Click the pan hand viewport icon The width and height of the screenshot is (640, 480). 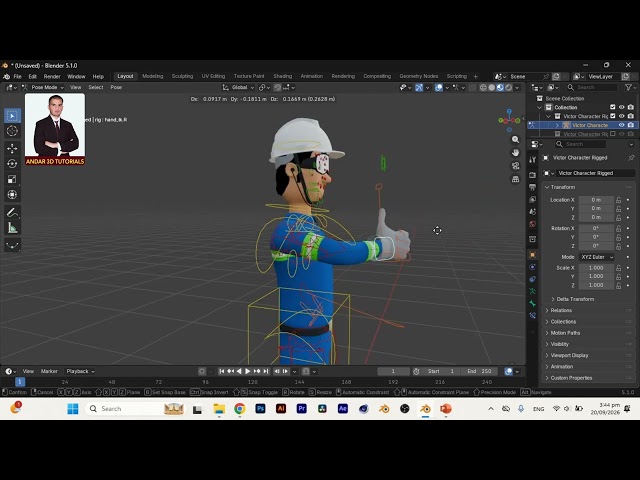(516, 153)
